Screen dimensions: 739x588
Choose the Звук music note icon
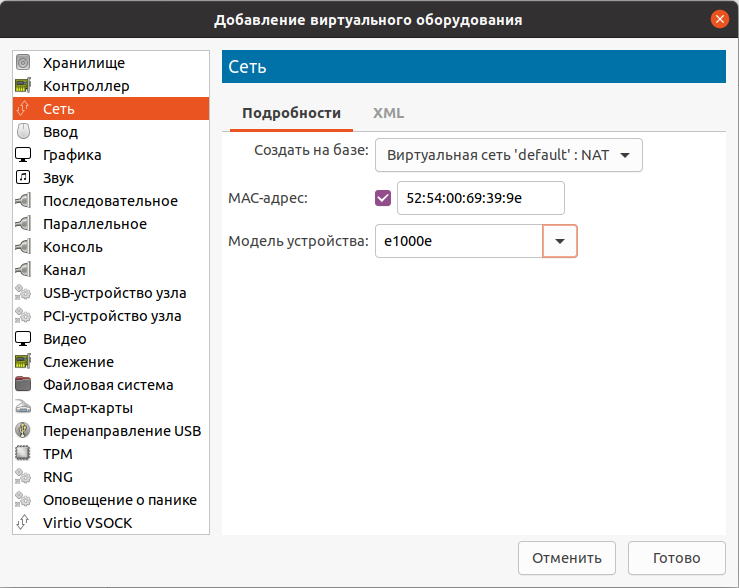(x=23, y=178)
